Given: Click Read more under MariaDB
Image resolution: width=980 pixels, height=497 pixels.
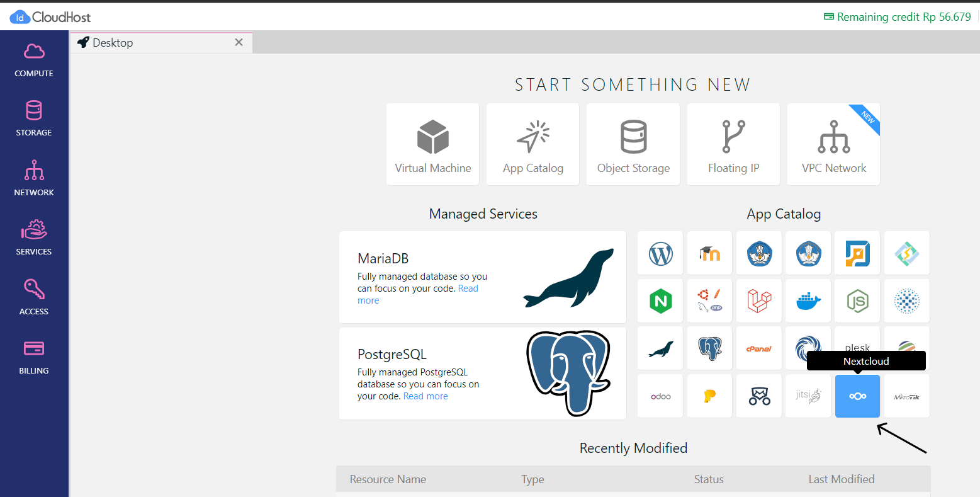Looking at the screenshot, I should (x=468, y=288).
